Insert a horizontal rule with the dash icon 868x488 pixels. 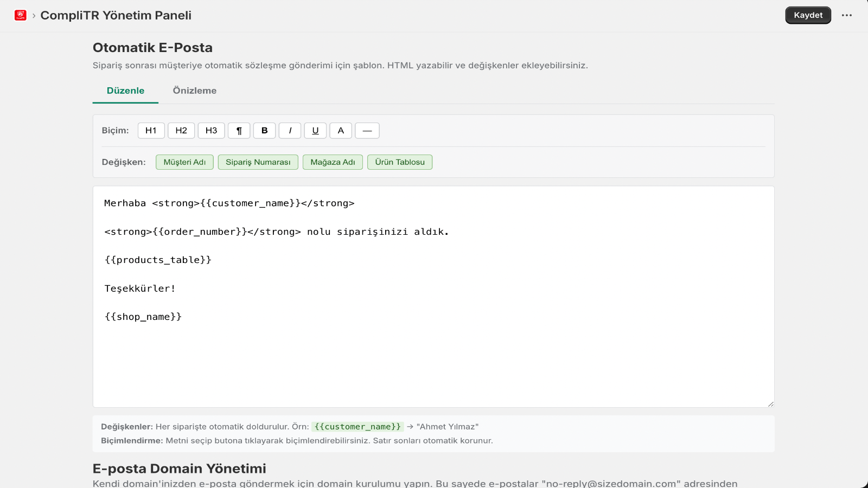(x=367, y=130)
